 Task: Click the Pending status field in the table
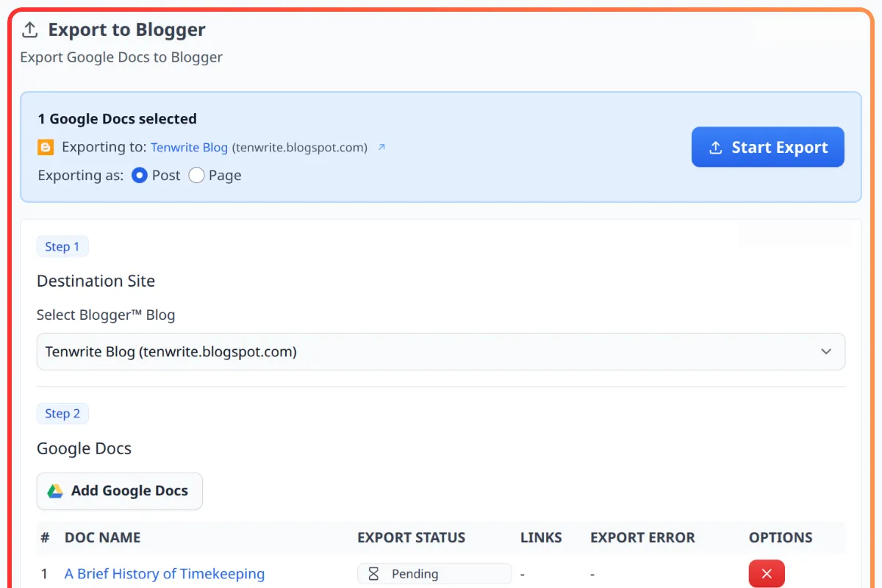point(434,573)
